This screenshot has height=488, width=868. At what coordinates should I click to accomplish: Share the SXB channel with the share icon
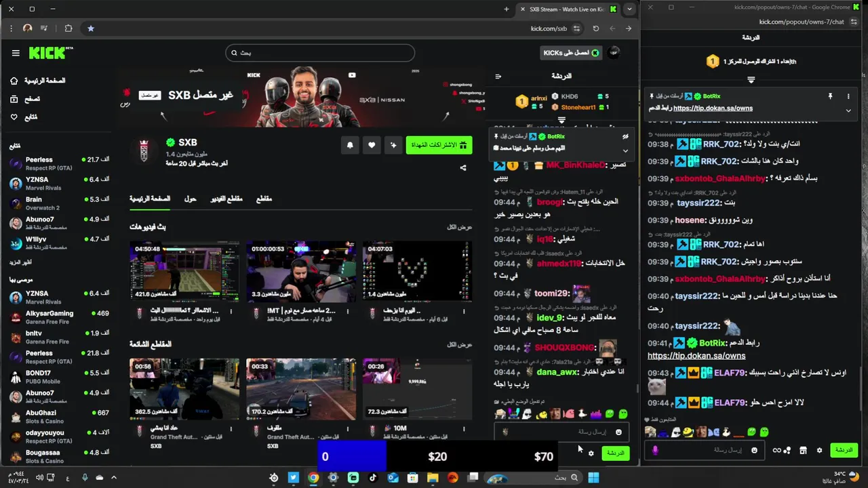463,167
